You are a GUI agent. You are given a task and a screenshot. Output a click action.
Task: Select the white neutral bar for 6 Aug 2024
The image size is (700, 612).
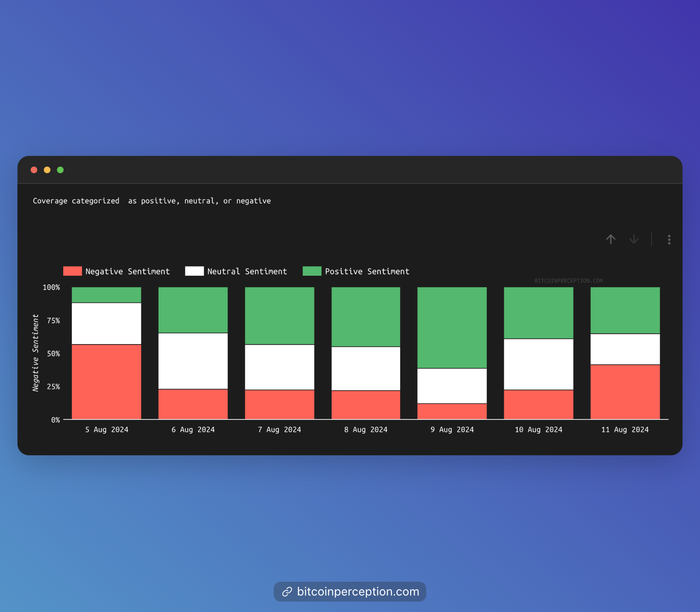point(193,361)
